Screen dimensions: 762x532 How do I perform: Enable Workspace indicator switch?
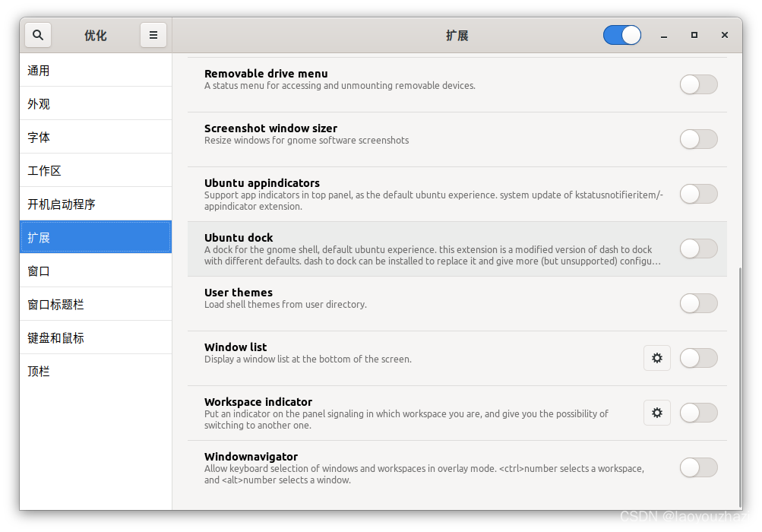pyautogui.click(x=699, y=413)
